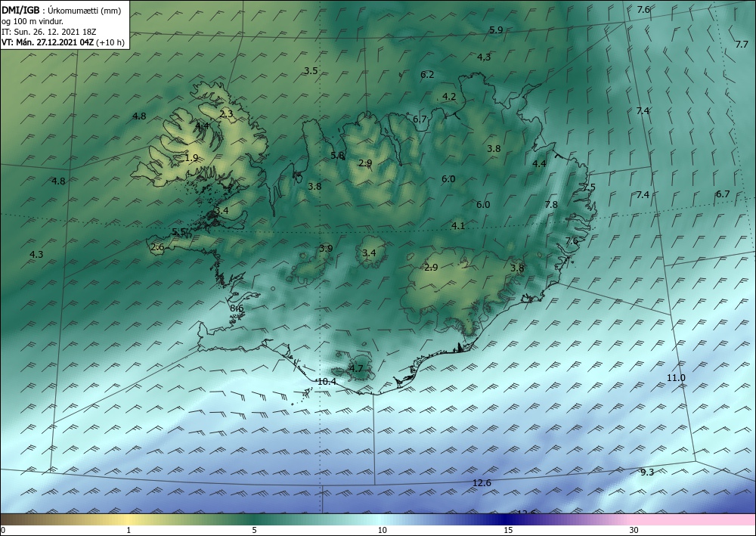
Task: Click the '(+10 h)' forecast offset text
Action: [110, 42]
